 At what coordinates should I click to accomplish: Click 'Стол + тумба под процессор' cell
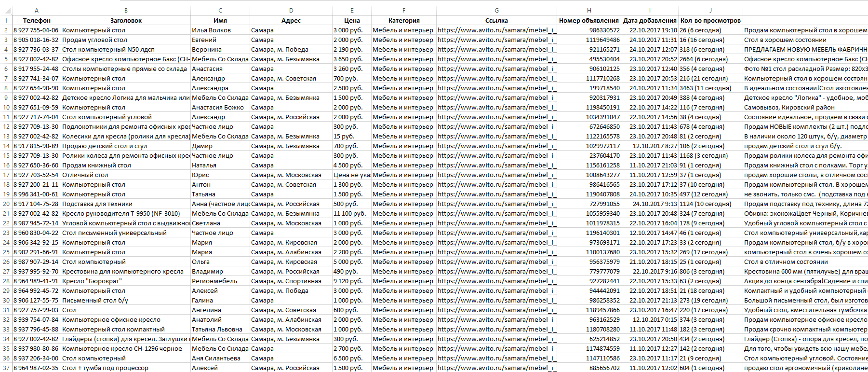pos(126,368)
